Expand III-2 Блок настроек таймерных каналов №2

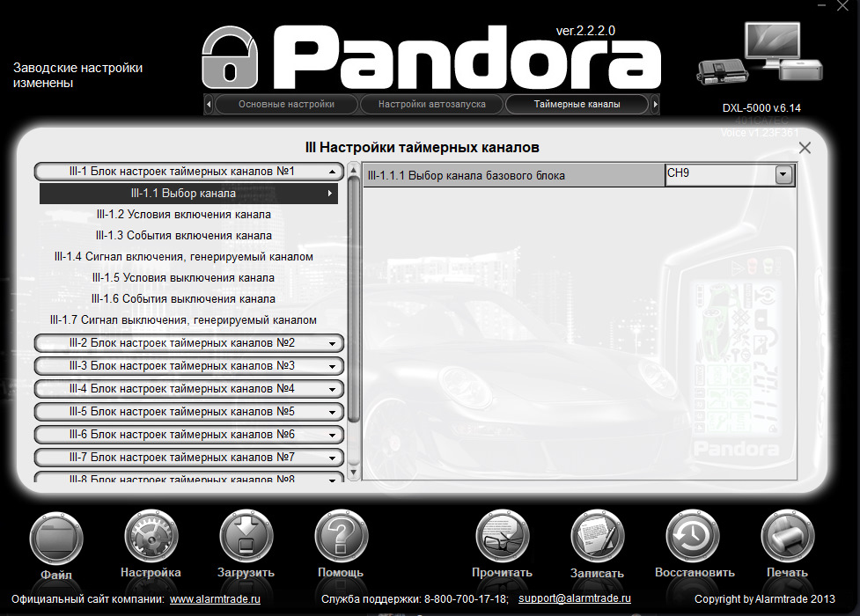(188, 343)
